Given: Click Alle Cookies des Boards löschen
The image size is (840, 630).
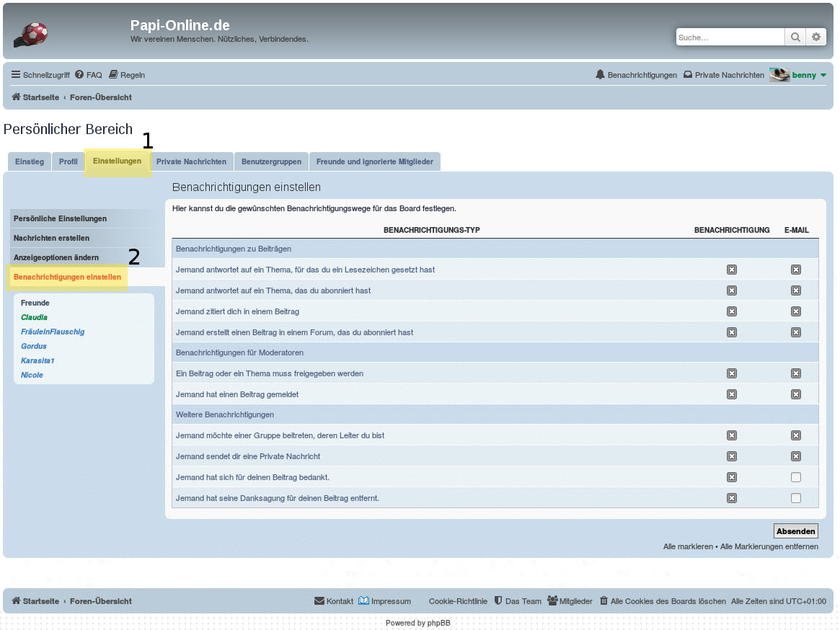Looking at the screenshot, I should [662, 601].
